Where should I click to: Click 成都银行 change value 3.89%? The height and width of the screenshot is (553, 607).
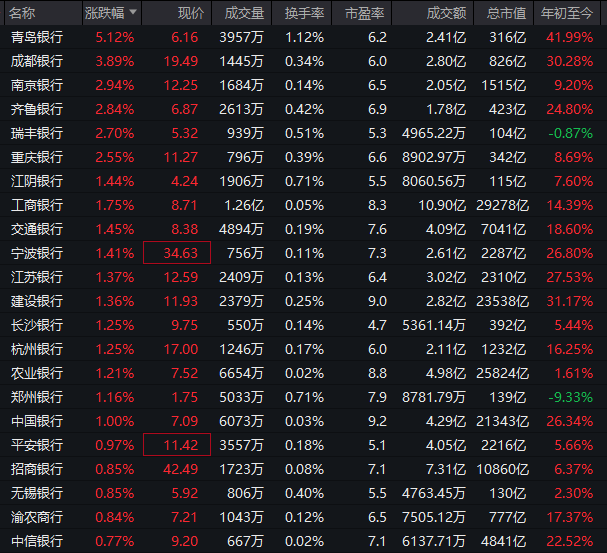pos(115,61)
